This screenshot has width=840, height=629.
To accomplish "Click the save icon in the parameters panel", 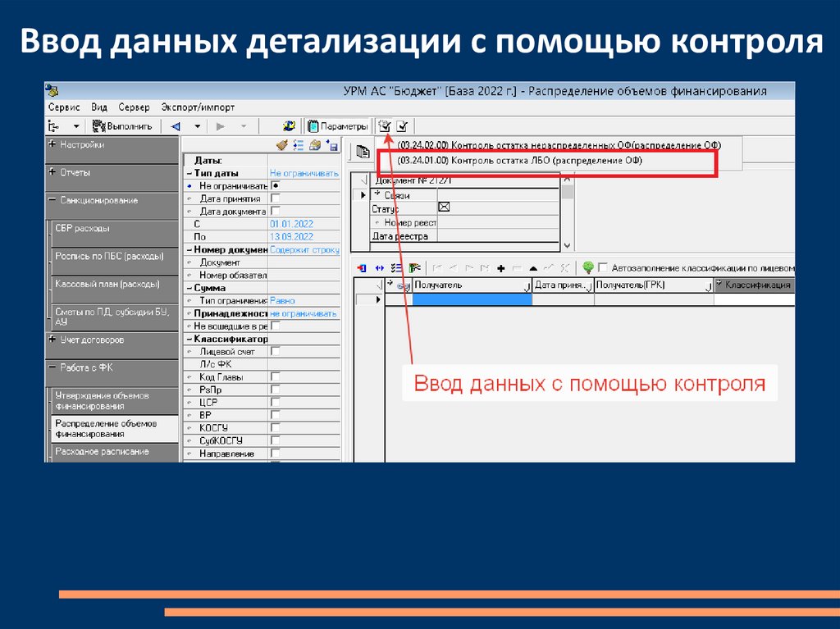I will tap(333, 145).
